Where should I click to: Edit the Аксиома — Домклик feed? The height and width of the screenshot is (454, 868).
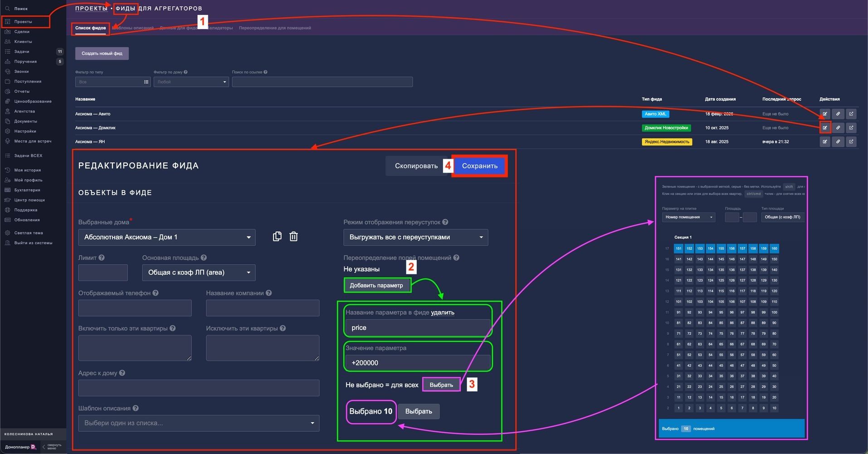(824, 128)
